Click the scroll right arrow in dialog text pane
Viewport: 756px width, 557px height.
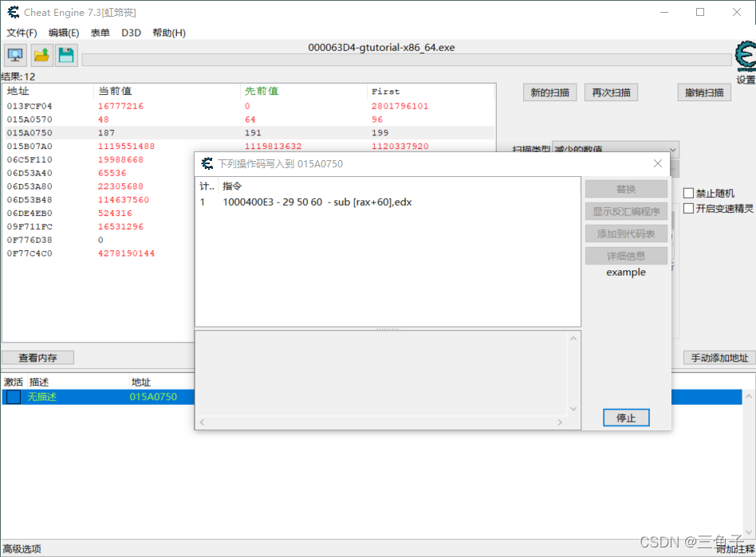(x=560, y=422)
